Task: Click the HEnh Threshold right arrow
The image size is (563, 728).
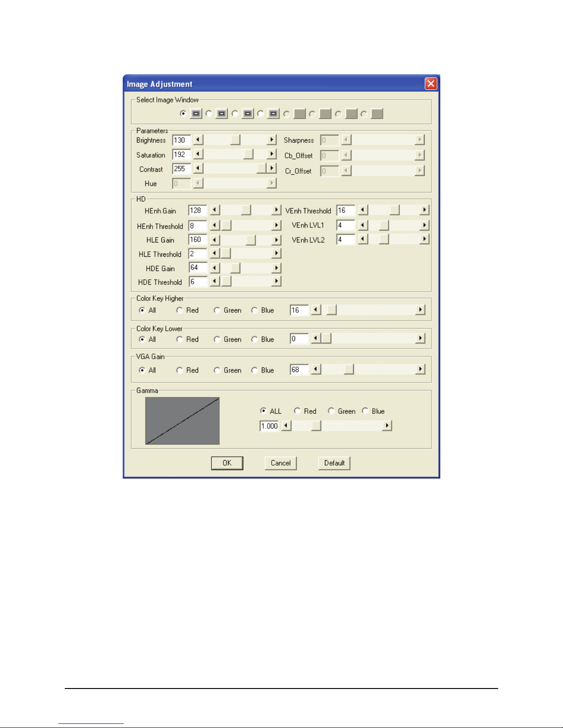Action: coord(276,225)
